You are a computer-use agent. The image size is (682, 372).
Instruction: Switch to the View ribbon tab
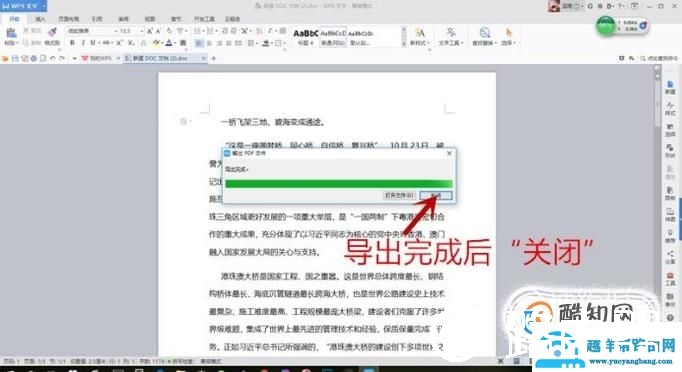(150, 19)
